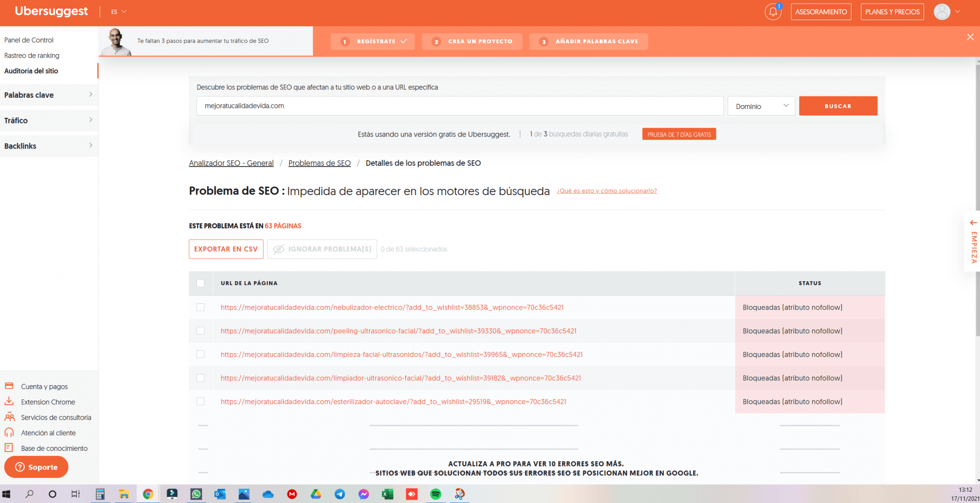Close the onboarding steps banner
980x503 pixels.
point(970,37)
